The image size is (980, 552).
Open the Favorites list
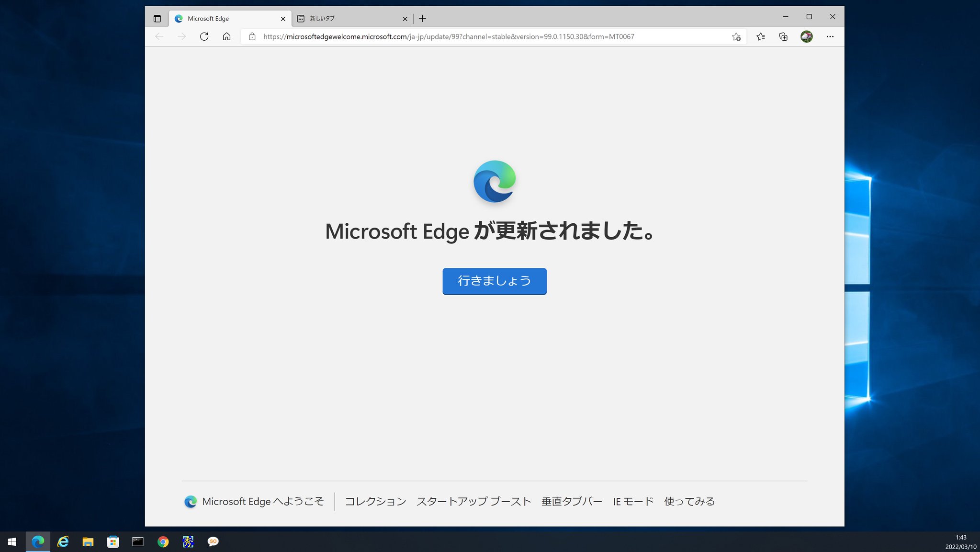pyautogui.click(x=761, y=36)
